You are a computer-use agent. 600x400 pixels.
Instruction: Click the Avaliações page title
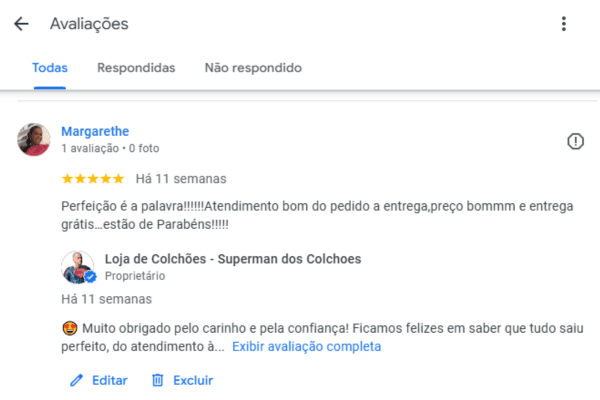point(89,24)
